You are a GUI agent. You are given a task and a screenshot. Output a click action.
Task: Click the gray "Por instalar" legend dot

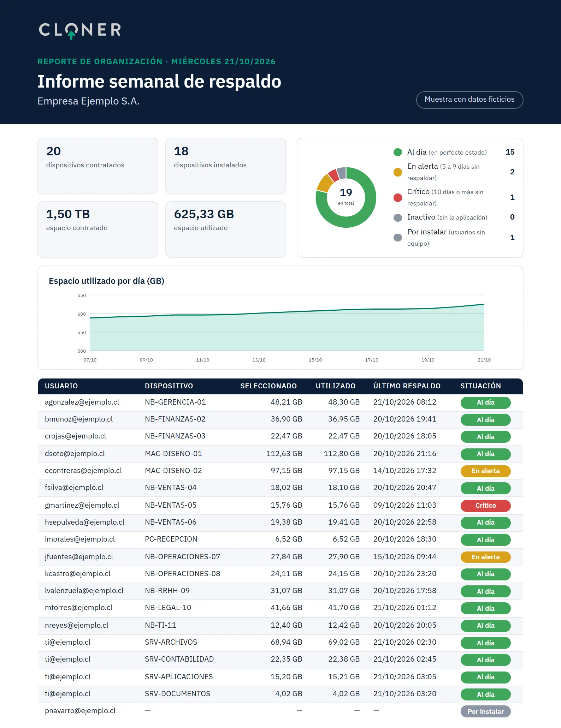[398, 238]
